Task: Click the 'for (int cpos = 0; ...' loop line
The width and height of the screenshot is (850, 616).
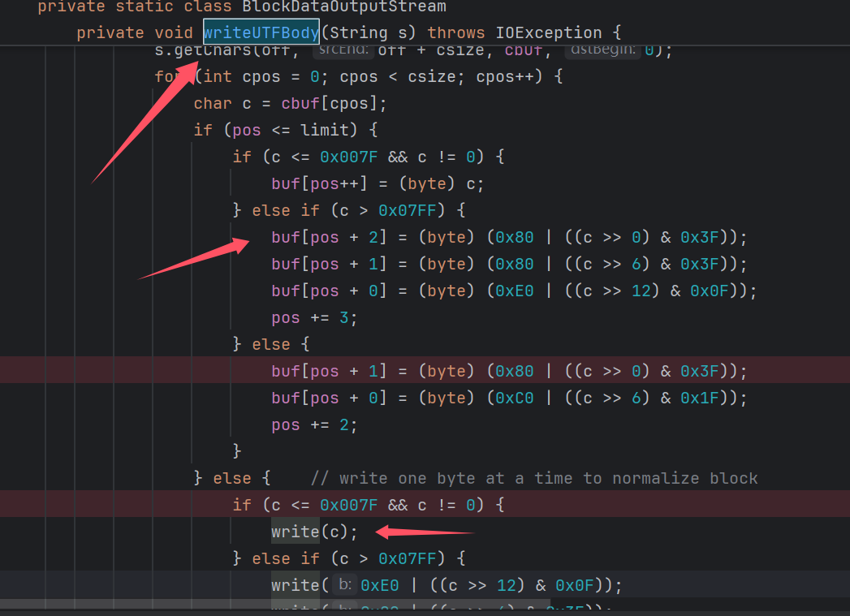Action: click(358, 76)
